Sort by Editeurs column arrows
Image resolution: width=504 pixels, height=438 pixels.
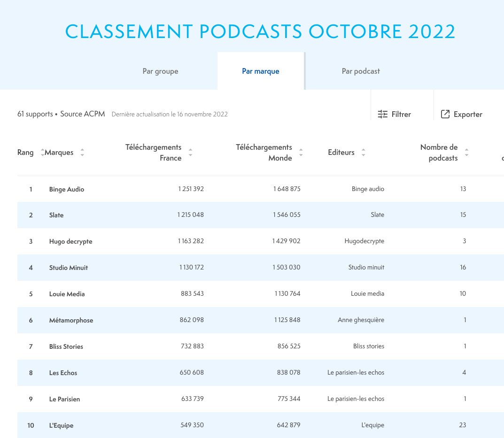[x=363, y=152]
